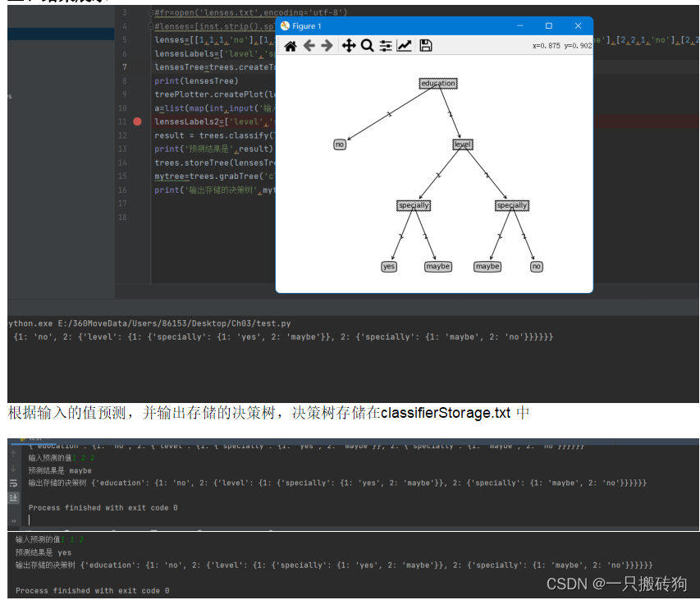Click the Figure 1 window title
The width and height of the screenshot is (700, 600).
pos(306,26)
